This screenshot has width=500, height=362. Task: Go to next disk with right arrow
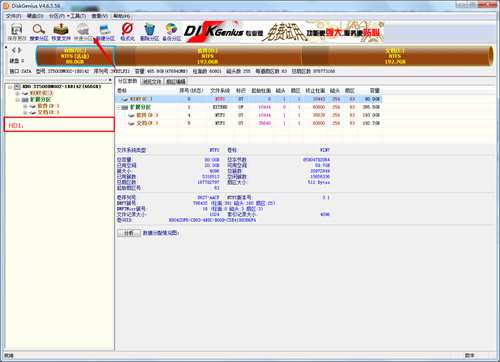click(x=20, y=50)
